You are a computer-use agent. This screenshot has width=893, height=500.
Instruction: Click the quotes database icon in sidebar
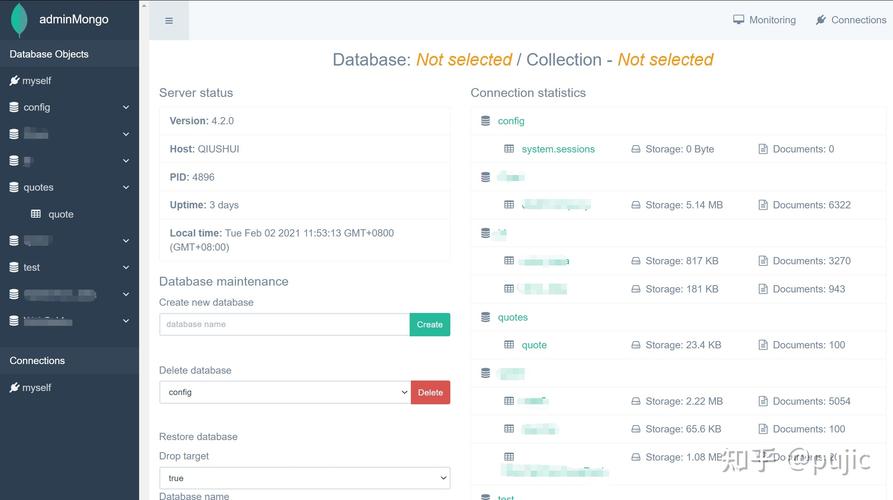14,187
